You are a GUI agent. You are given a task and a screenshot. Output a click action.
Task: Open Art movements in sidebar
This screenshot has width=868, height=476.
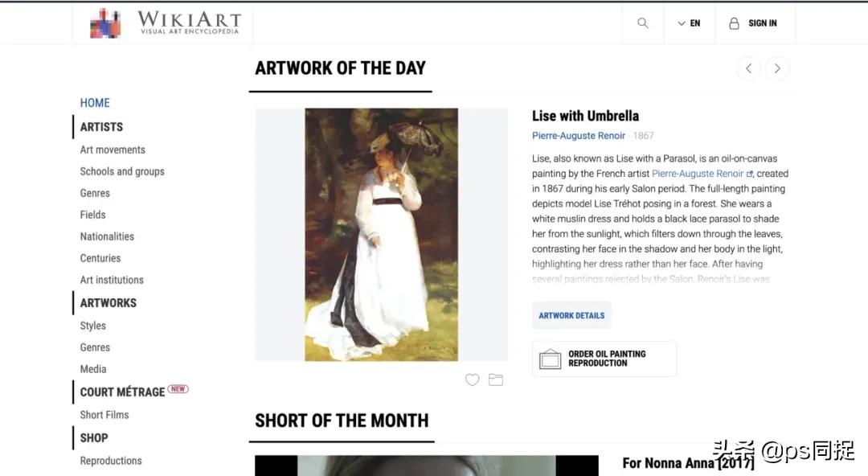(x=113, y=150)
